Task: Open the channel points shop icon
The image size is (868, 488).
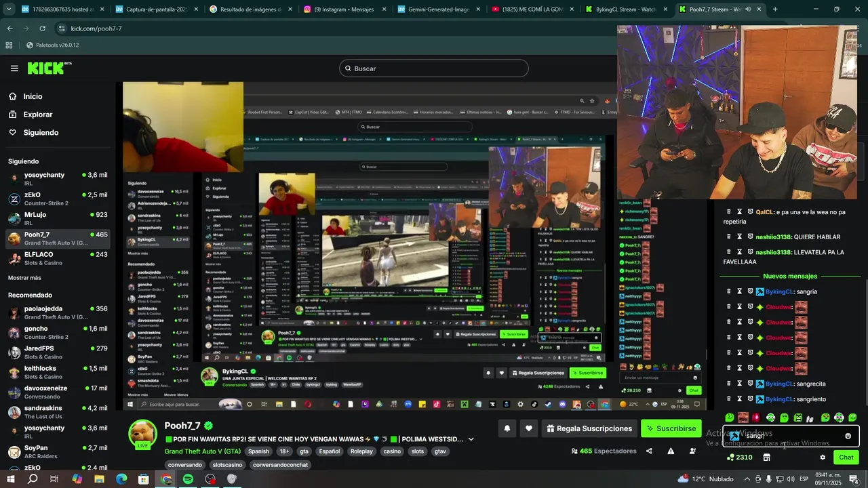Action: (x=766, y=457)
